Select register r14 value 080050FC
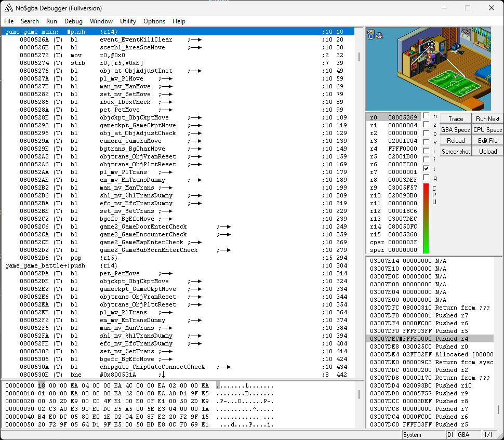Image resolution: width=504 pixels, height=440 pixels. (x=403, y=226)
